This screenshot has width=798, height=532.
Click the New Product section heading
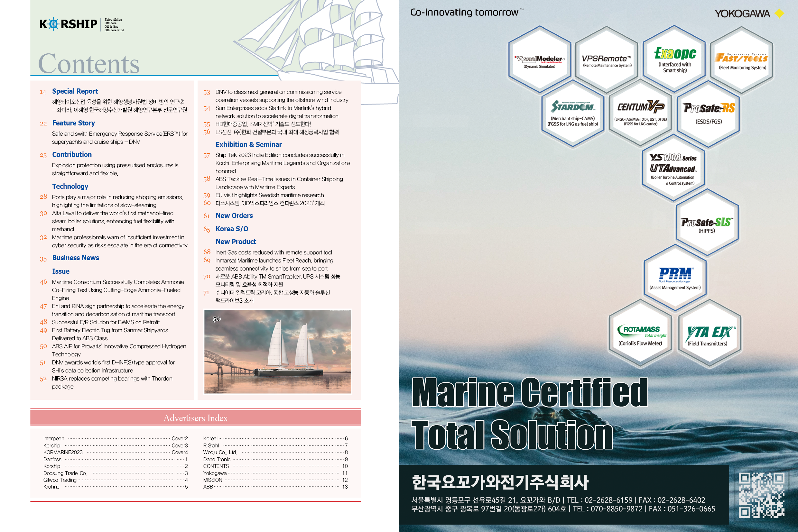[x=236, y=242]
